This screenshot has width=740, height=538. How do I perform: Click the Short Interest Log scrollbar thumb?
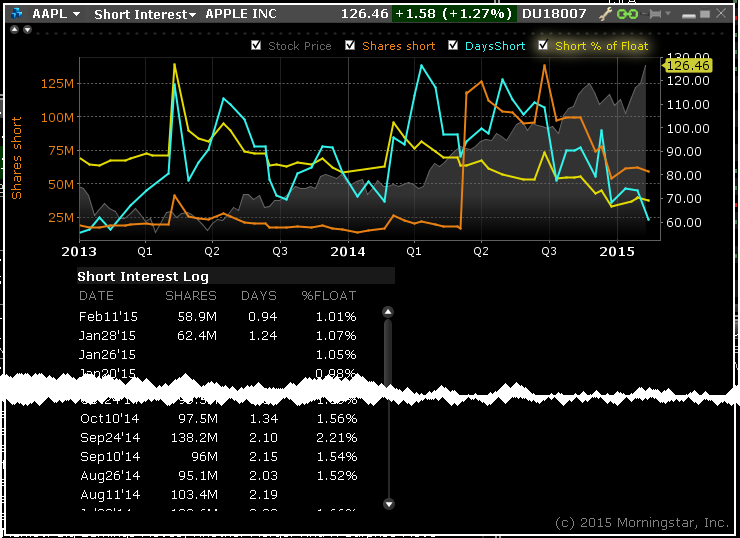[x=388, y=352]
